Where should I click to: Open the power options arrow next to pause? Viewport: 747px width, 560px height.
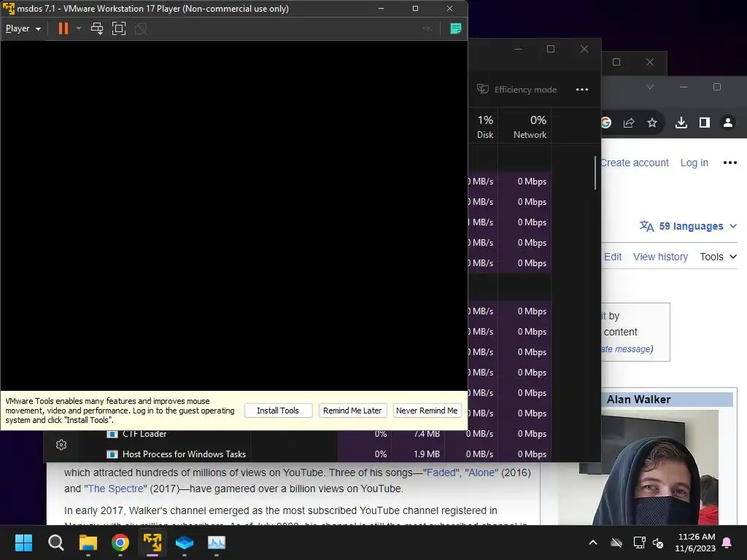[79, 28]
